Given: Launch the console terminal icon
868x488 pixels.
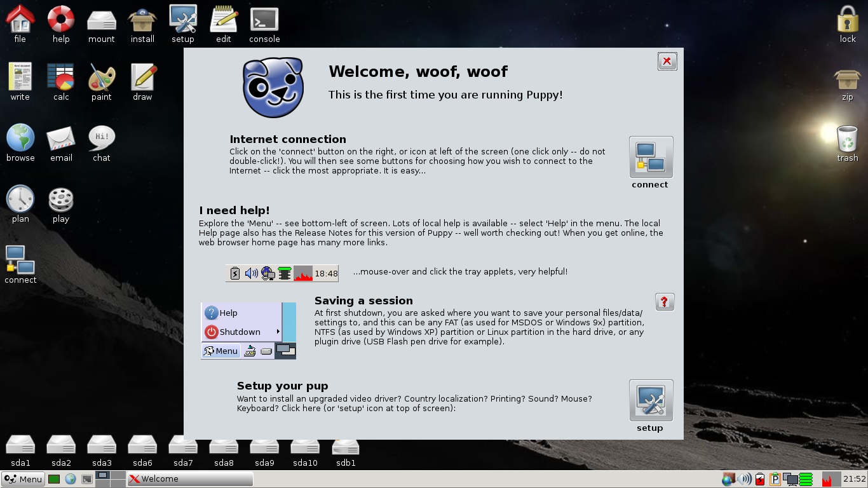Looking at the screenshot, I should tap(264, 19).
